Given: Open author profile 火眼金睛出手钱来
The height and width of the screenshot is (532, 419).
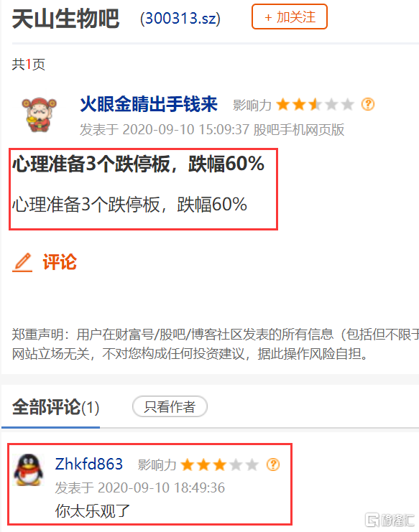Looking at the screenshot, I should [x=148, y=104].
